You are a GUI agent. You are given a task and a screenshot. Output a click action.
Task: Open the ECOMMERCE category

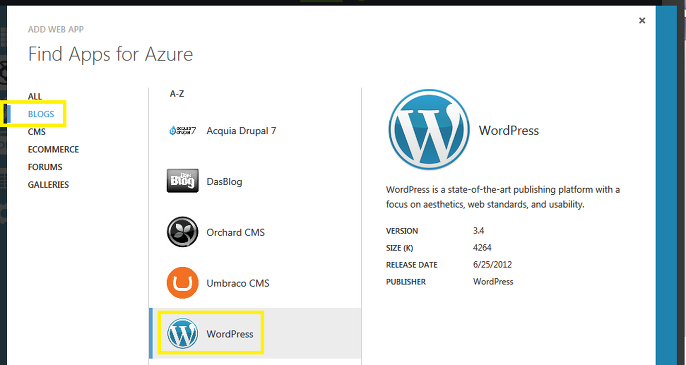point(53,149)
